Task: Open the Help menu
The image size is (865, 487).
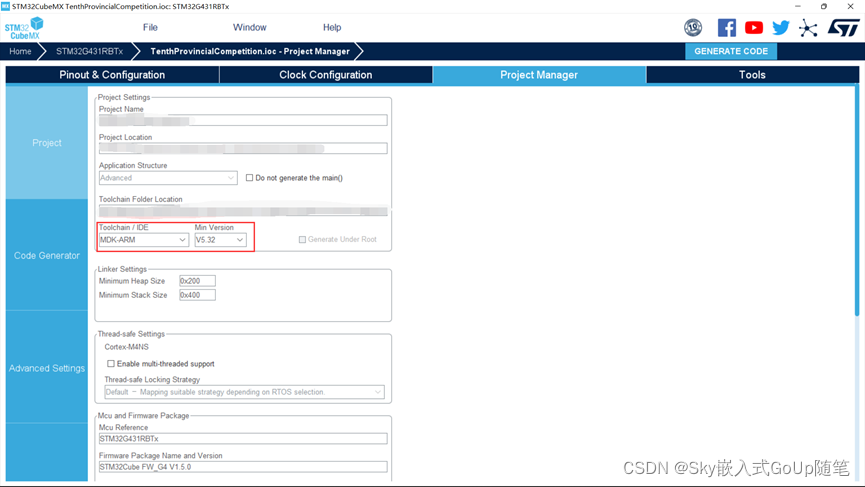Action: pyautogui.click(x=332, y=28)
